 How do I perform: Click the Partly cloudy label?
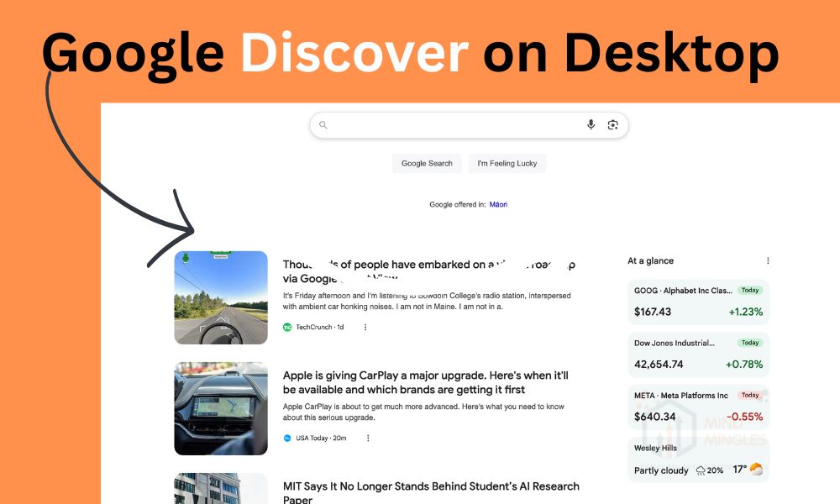point(661,470)
